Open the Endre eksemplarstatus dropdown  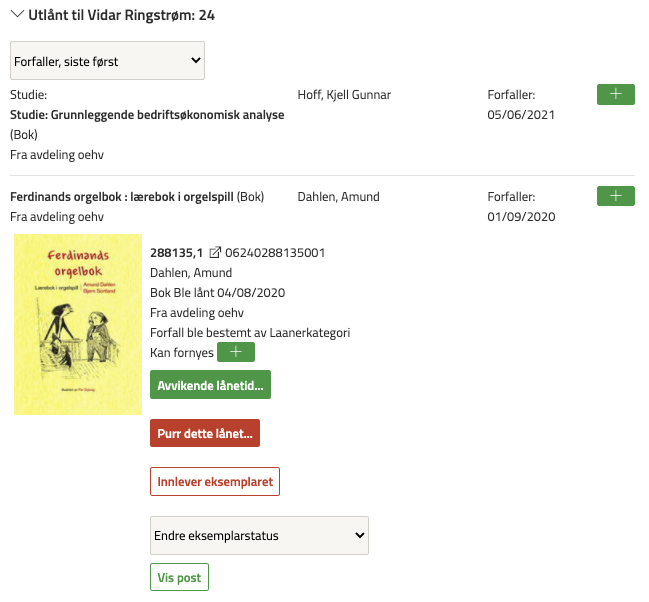coord(259,535)
